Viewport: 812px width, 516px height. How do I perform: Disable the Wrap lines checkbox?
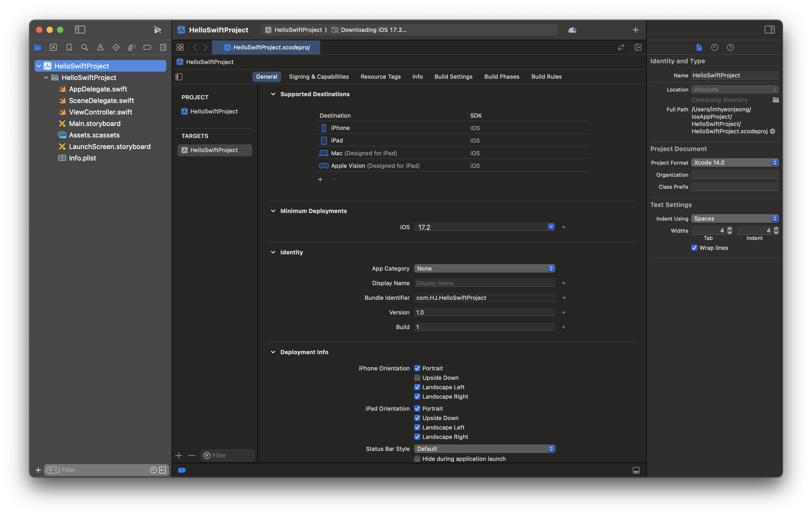[x=694, y=248]
